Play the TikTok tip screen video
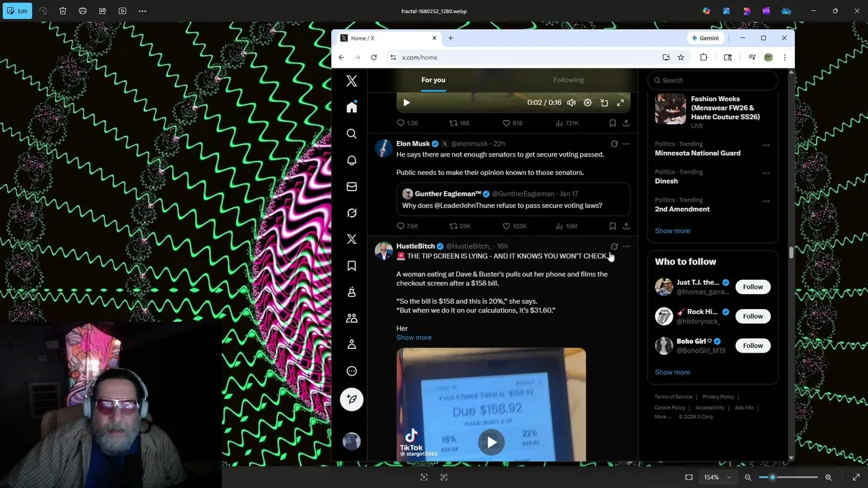Image resolution: width=868 pixels, height=488 pixels. 491,443
